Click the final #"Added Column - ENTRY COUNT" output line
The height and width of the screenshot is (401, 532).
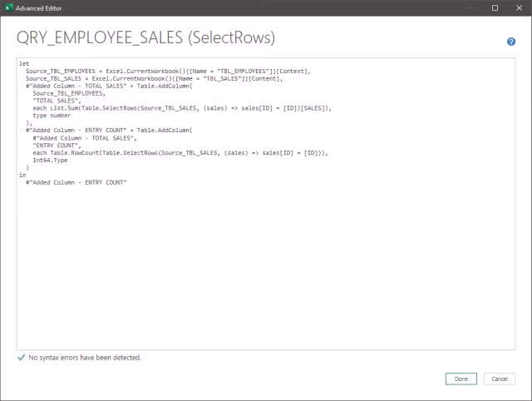click(76, 182)
